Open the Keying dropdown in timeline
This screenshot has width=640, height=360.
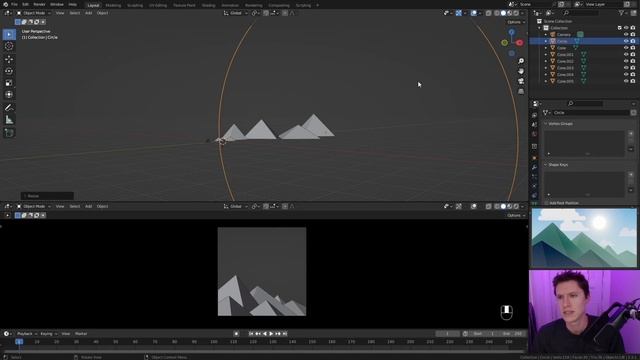[x=49, y=334]
